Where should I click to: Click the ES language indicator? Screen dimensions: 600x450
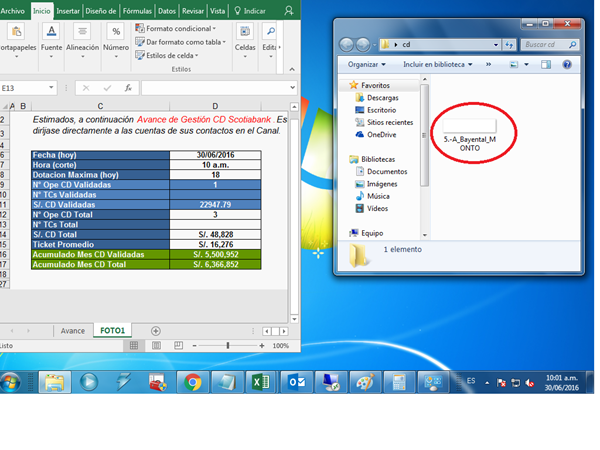click(x=471, y=381)
